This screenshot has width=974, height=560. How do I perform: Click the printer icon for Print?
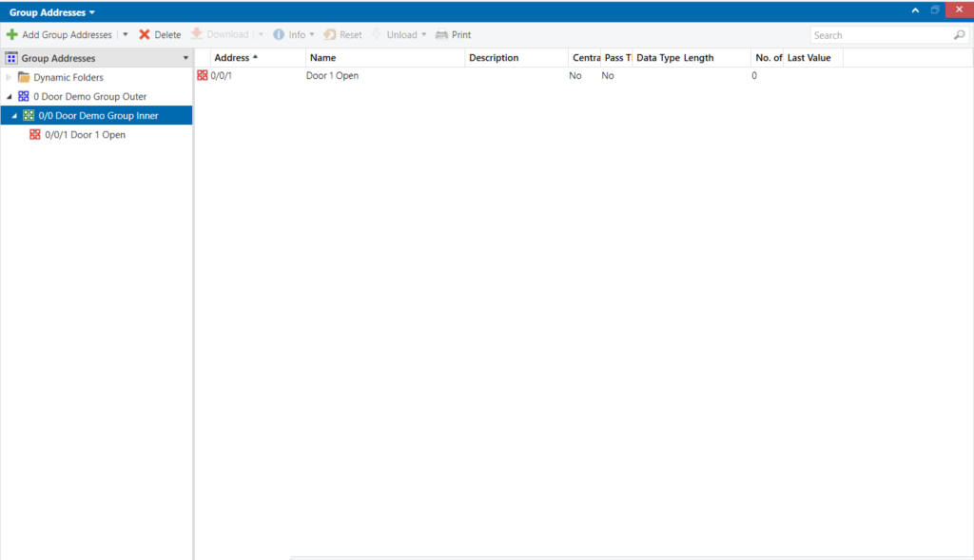tap(441, 35)
